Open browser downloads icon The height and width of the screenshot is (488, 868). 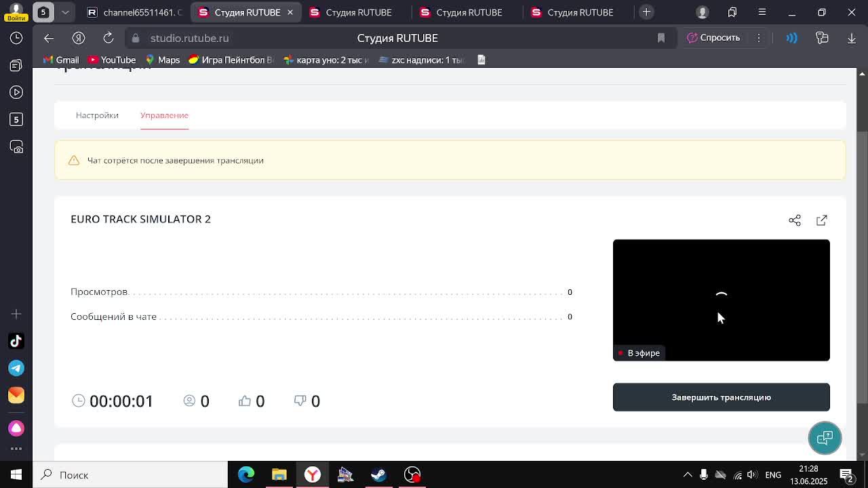(852, 38)
